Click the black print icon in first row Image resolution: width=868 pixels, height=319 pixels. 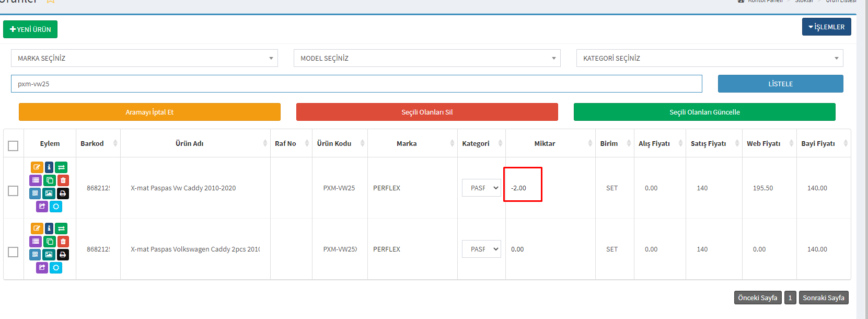[x=63, y=193]
